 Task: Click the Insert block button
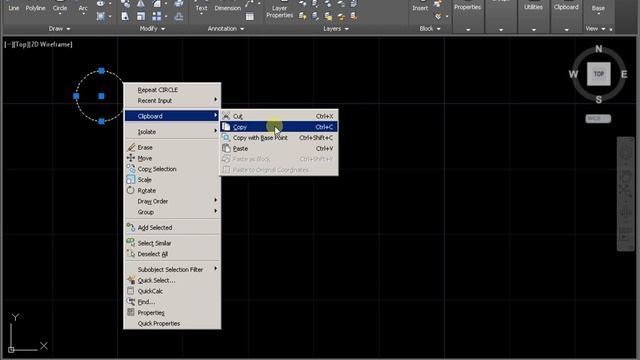pos(420,7)
